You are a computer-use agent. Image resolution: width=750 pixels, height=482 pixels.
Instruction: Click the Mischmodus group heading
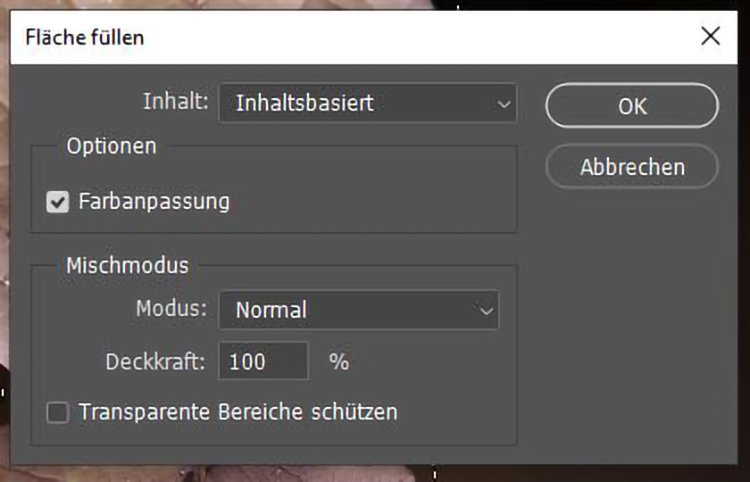127,266
